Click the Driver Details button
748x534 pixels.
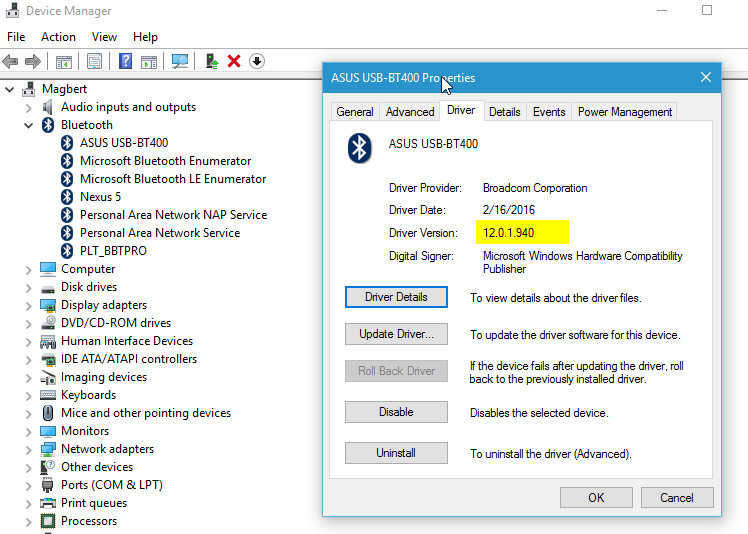396,297
